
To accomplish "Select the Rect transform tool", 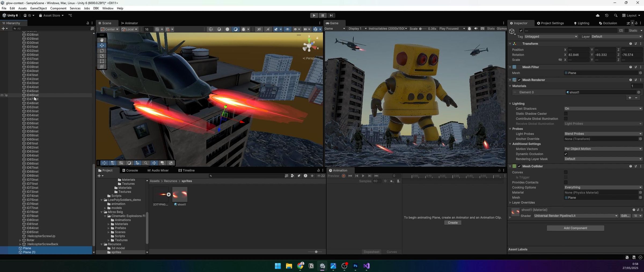I will (x=102, y=61).
